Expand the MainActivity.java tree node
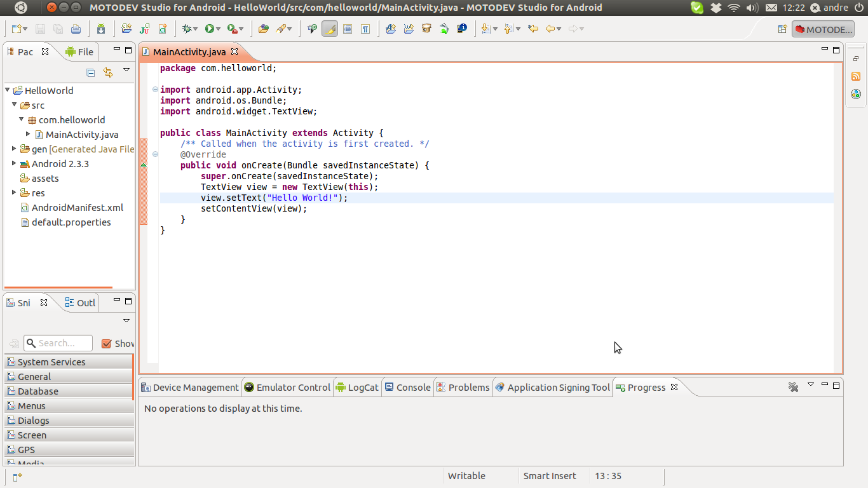The height and width of the screenshot is (488, 868). (x=28, y=134)
